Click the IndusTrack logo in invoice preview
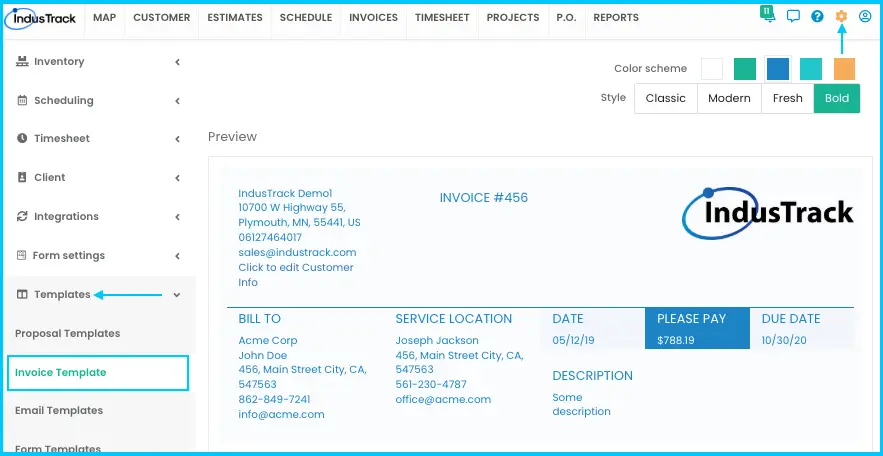 [x=768, y=212]
